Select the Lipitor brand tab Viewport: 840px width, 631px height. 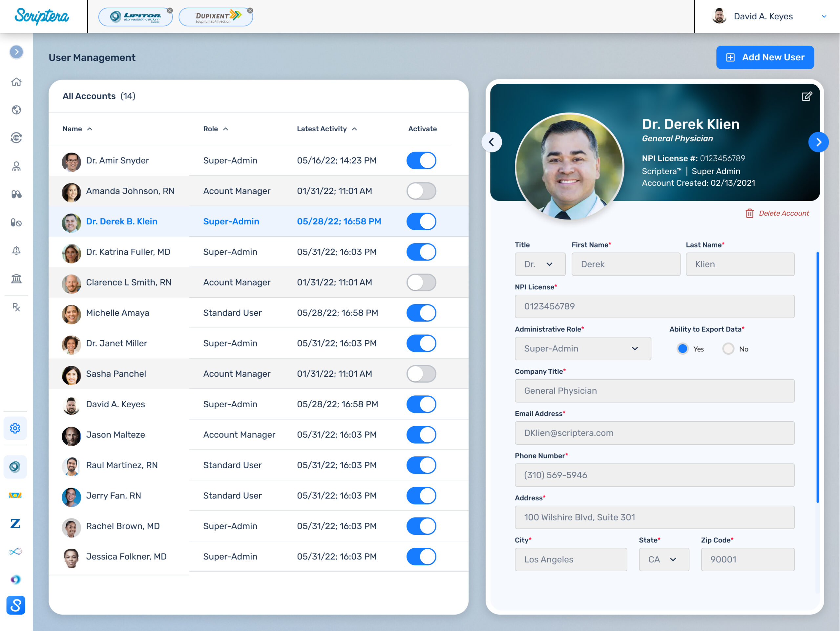coord(135,17)
